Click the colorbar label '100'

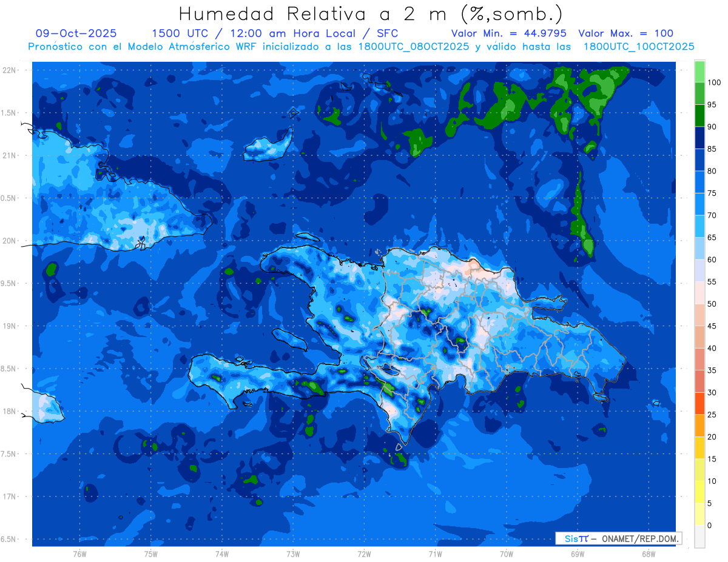pyautogui.click(x=713, y=82)
